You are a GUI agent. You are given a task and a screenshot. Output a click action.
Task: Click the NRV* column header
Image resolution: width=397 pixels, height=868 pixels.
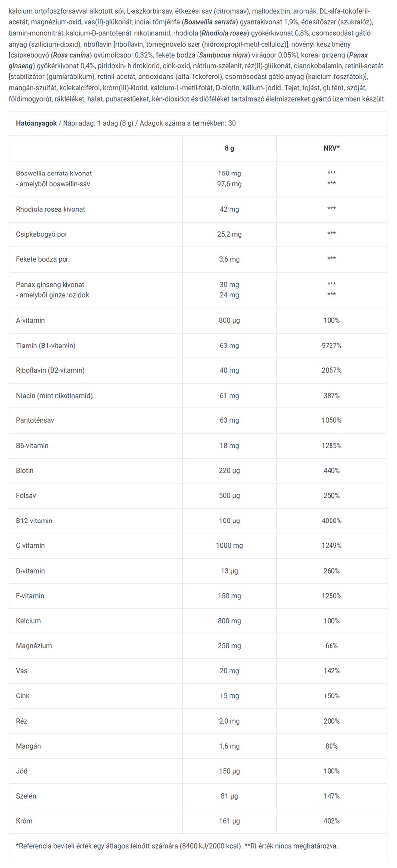coord(331,148)
